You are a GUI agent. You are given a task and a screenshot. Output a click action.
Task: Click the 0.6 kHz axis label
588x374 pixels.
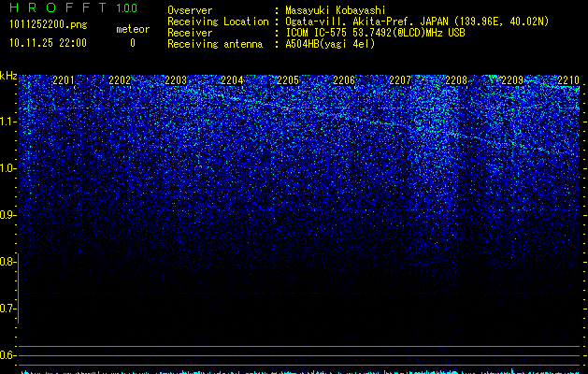(7, 355)
